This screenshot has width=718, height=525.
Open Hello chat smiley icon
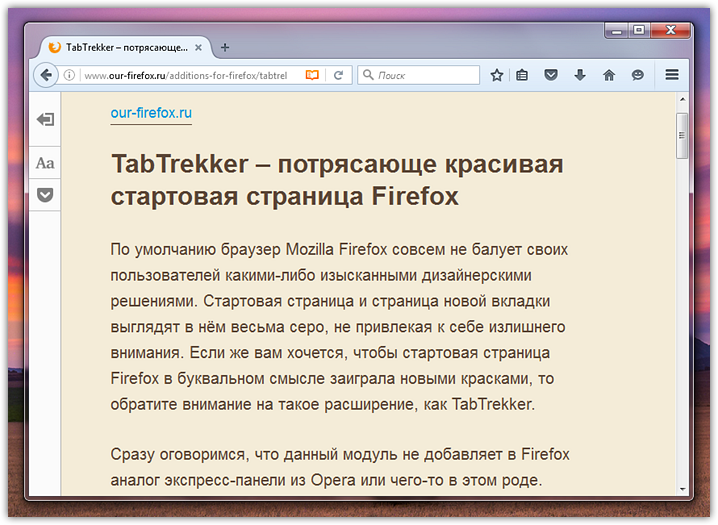[638, 75]
